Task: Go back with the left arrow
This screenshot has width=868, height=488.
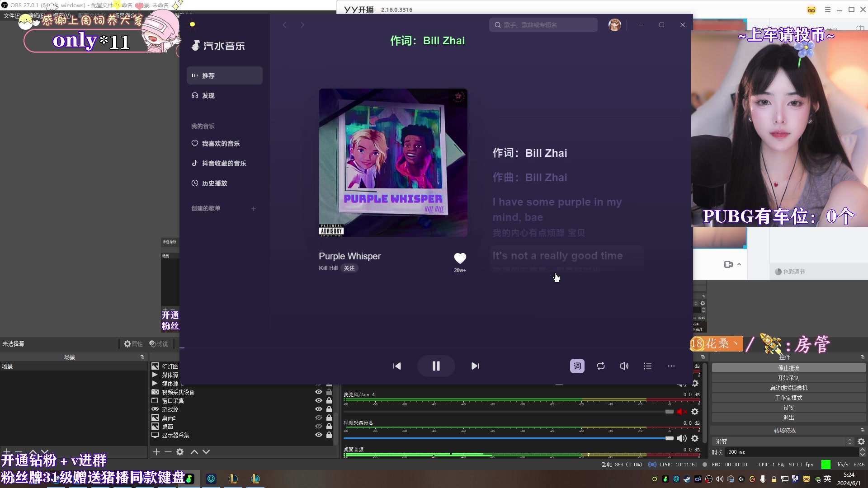Action: tap(284, 25)
